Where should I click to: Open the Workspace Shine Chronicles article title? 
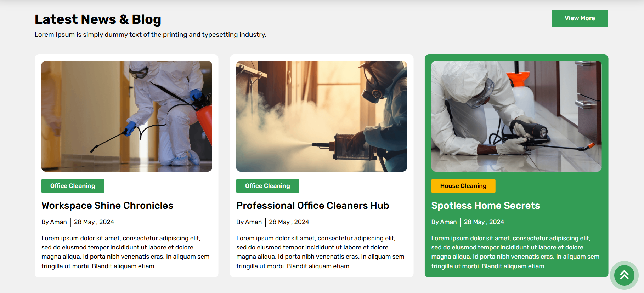[x=107, y=206]
